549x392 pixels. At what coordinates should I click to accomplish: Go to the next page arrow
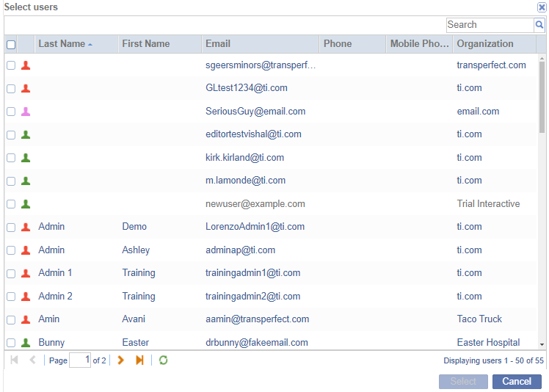(121, 360)
